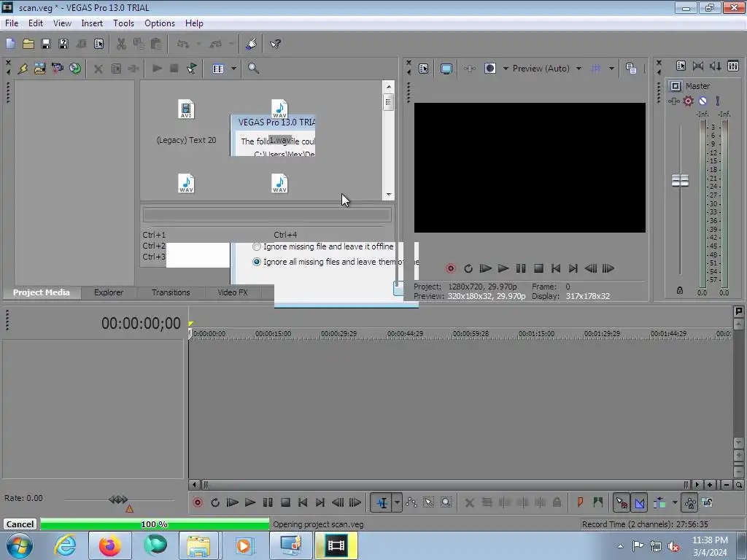The height and width of the screenshot is (560, 747).
Task: Expand the Auto Ripple dropdown arrow
Action: pyautogui.click(x=675, y=502)
